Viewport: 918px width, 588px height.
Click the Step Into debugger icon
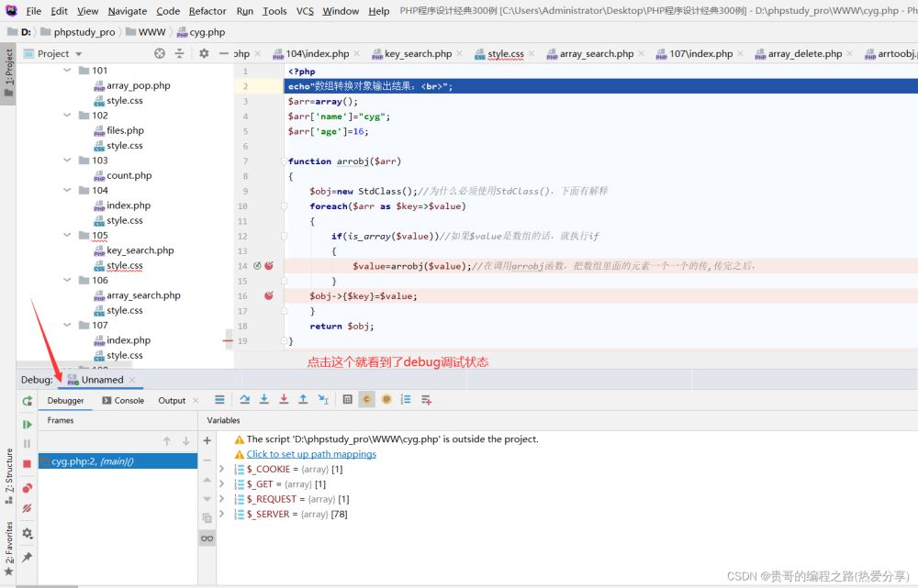point(264,400)
